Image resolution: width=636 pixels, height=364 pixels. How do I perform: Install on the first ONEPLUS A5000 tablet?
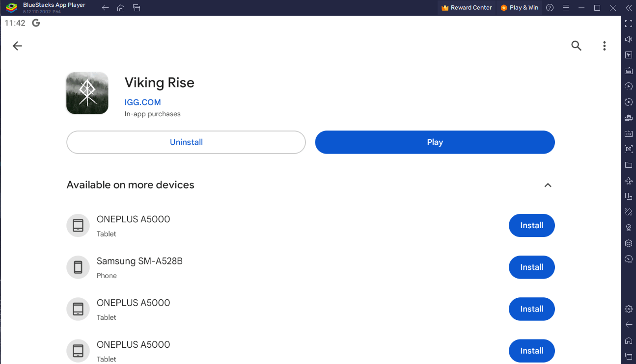[x=532, y=226]
